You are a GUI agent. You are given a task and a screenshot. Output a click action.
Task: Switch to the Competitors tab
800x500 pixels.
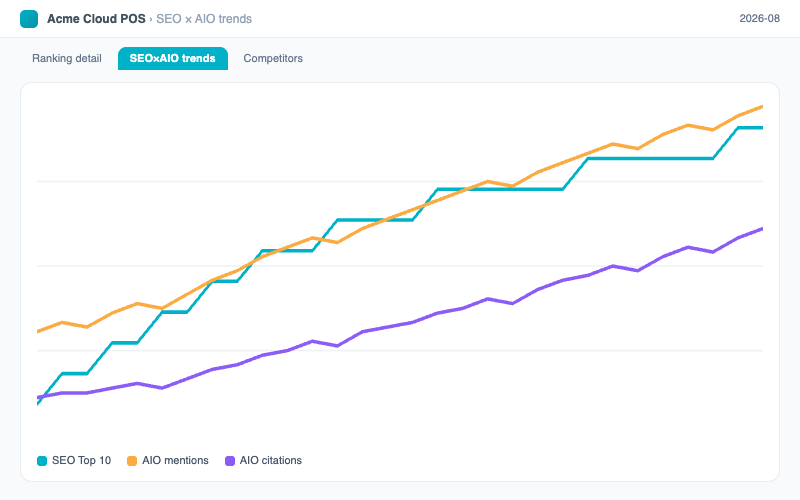tap(273, 58)
